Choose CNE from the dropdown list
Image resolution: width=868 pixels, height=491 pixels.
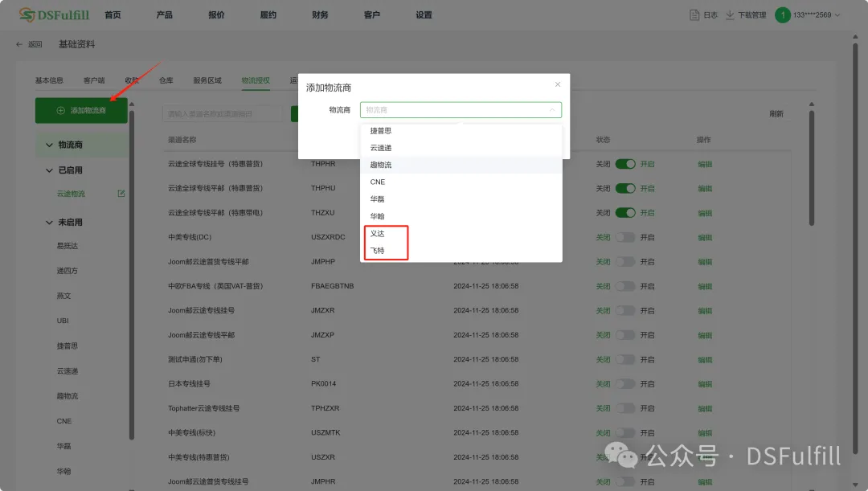(461, 182)
